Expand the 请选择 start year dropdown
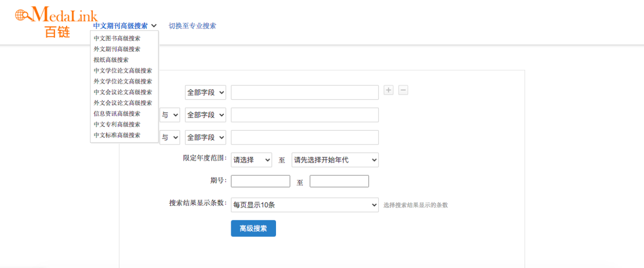 pyautogui.click(x=251, y=160)
